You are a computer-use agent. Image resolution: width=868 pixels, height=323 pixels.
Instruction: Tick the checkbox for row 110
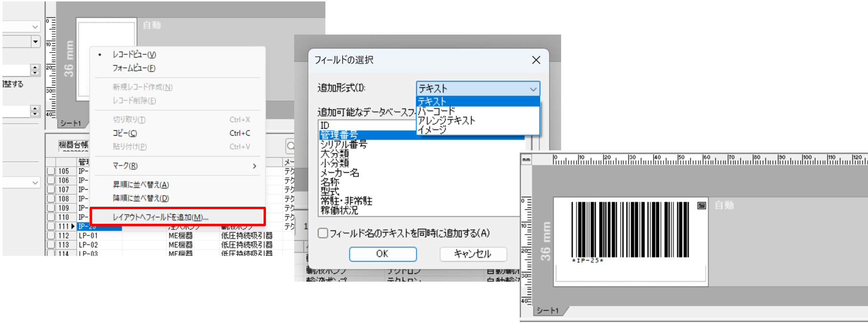click(51, 217)
